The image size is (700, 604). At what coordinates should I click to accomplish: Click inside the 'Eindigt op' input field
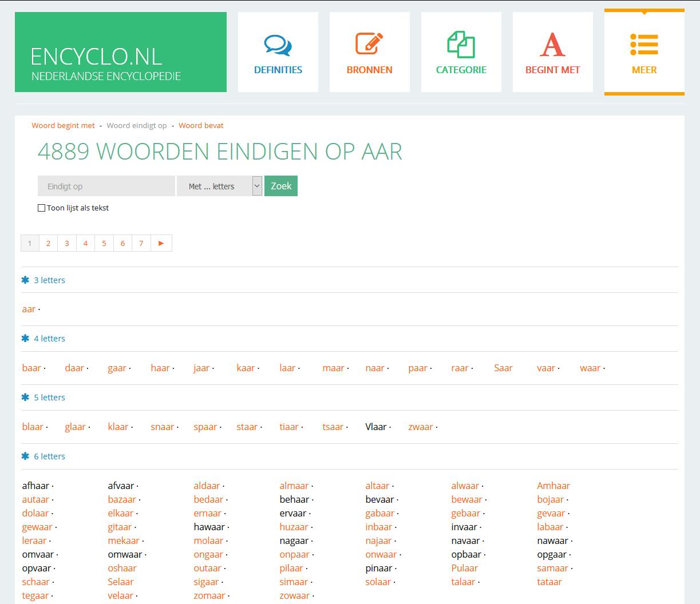click(106, 186)
